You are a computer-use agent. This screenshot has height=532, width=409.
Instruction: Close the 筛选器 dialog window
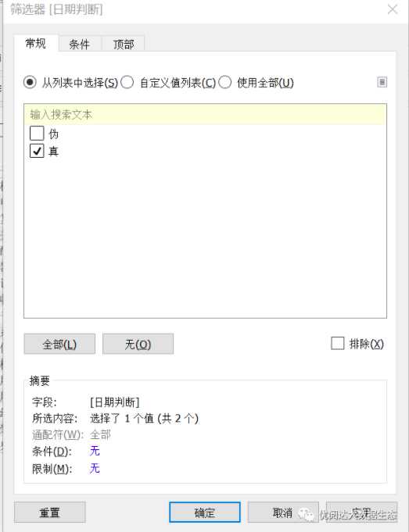(x=393, y=9)
